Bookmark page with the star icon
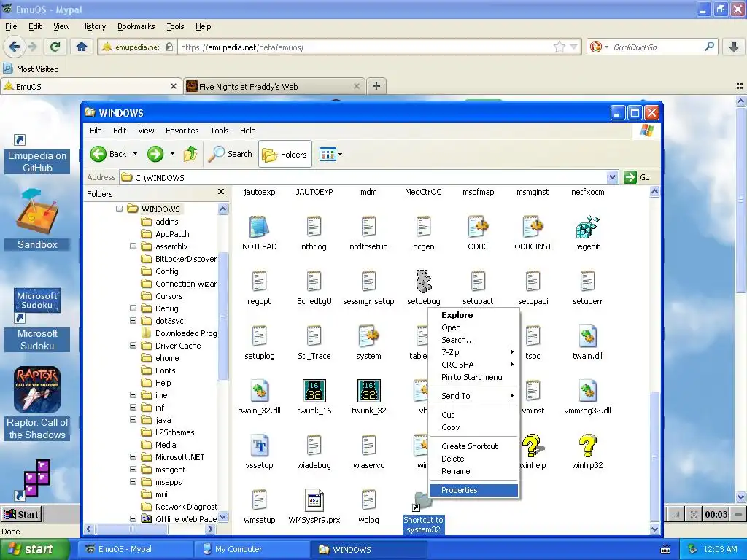This screenshot has width=747, height=560. [x=560, y=47]
